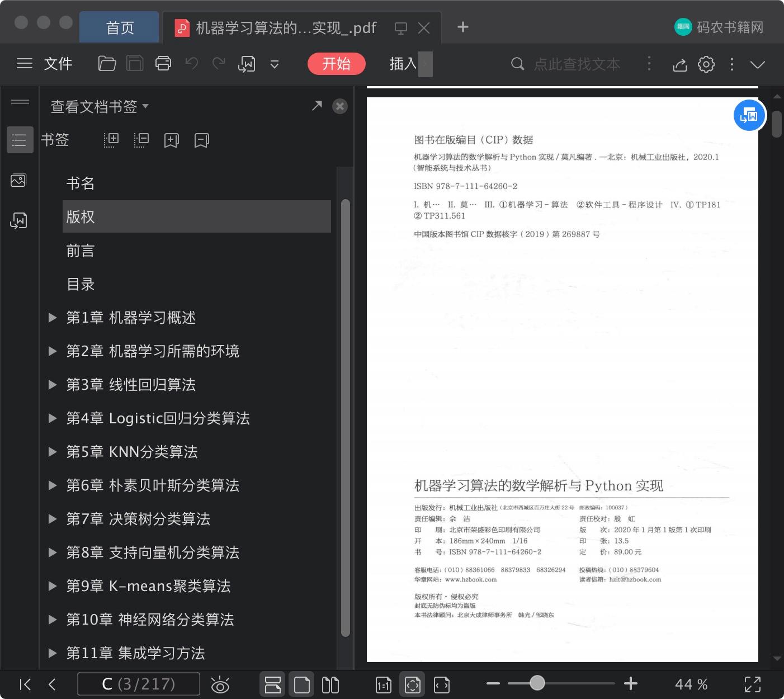Switch to the 首页 tab

click(x=120, y=27)
